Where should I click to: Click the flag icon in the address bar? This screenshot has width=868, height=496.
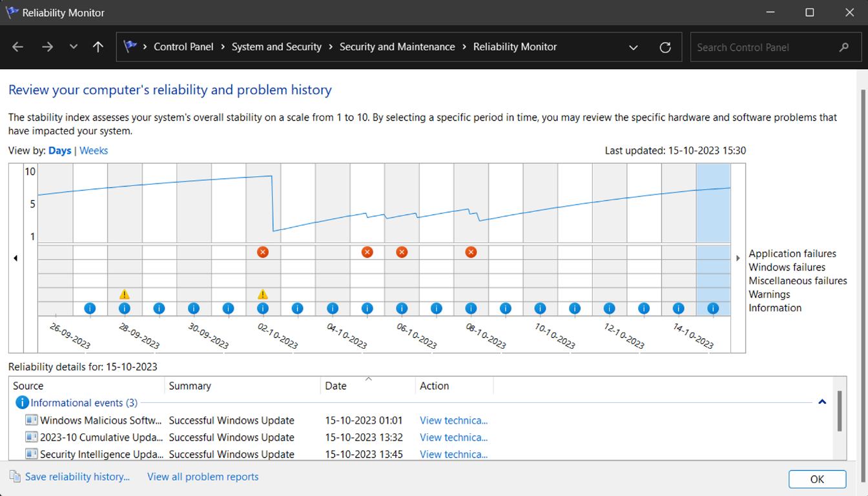(130, 46)
